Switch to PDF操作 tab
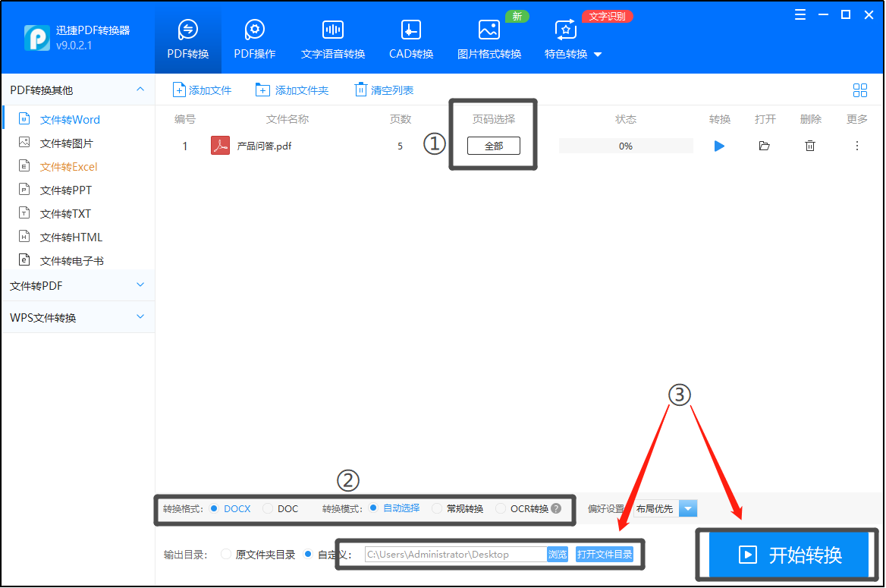The image size is (886, 588). (255, 39)
